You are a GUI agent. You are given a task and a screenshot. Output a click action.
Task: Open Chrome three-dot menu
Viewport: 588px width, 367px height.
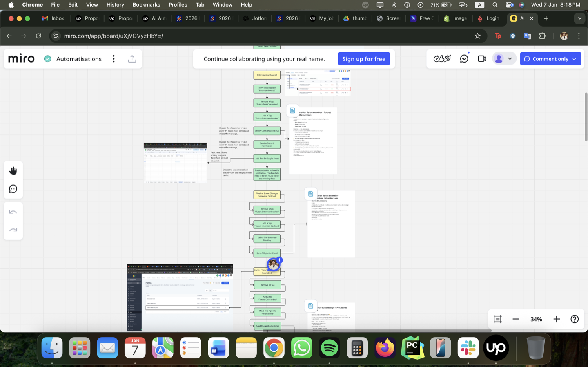point(579,36)
